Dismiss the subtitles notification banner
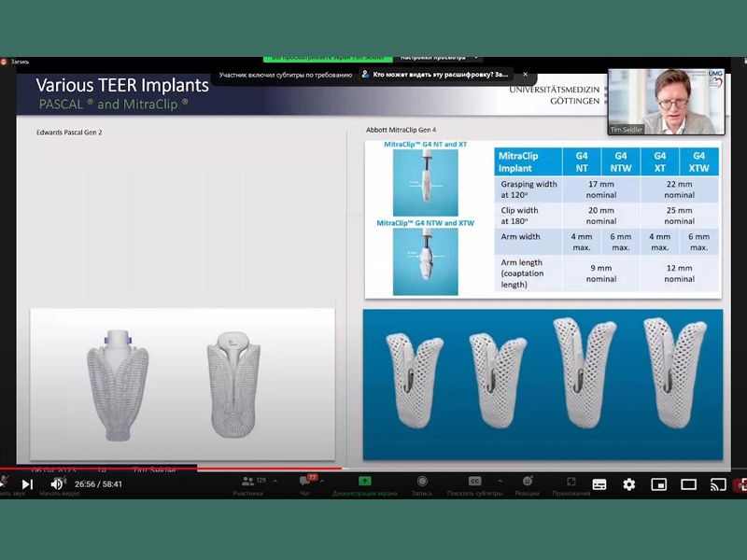Image resolution: width=747 pixels, height=560 pixels. tap(525, 75)
